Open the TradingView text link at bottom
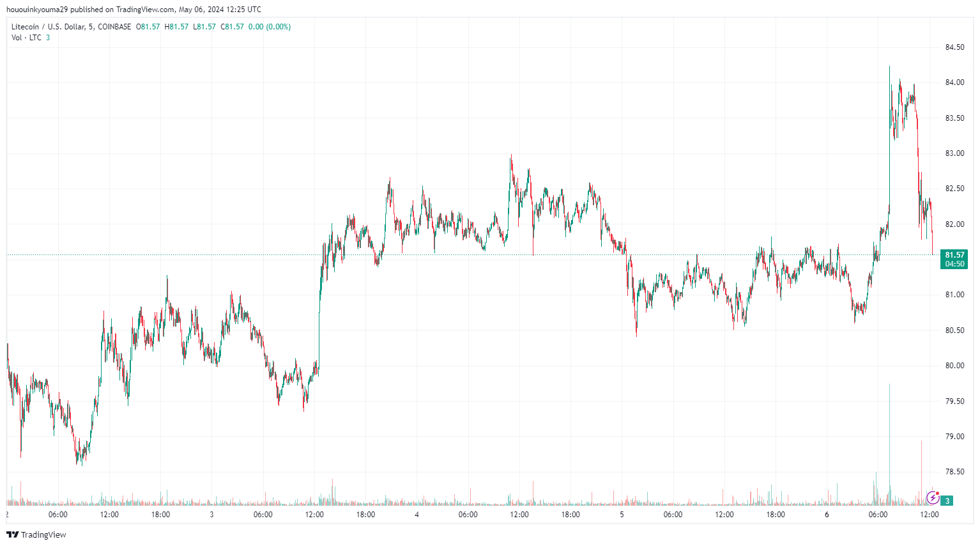The height and width of the screenshot is (546, 980). tap(43, 534)
